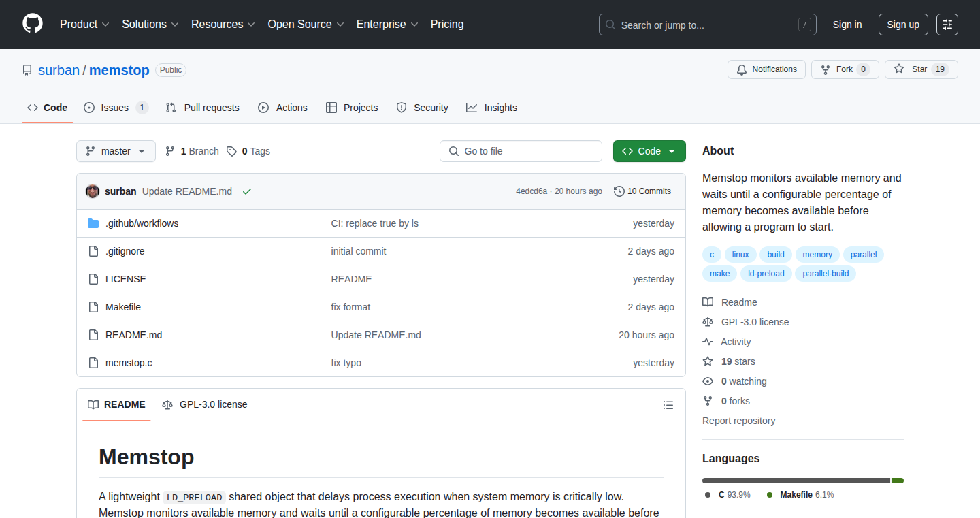Expand the Resources dropdown
The width and height of the screenshot is (980, 518).
click(x=223, y=25)
